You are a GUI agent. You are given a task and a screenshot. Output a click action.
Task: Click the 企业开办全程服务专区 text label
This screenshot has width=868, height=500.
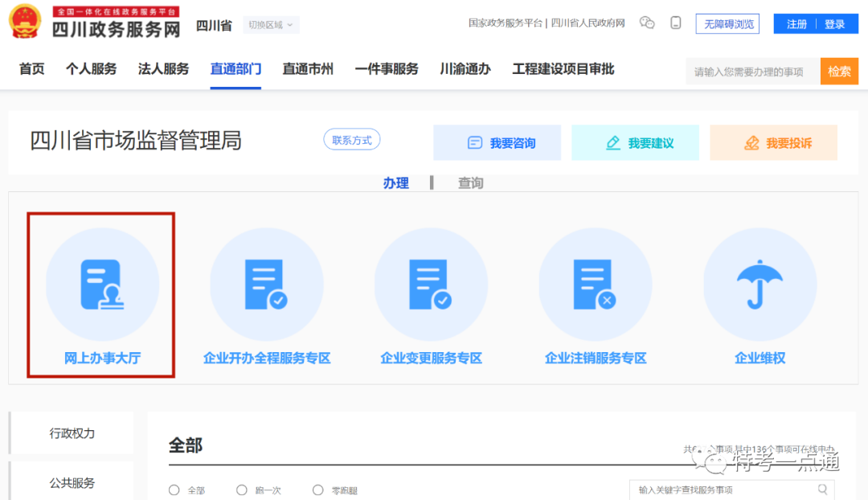[267, 359]
